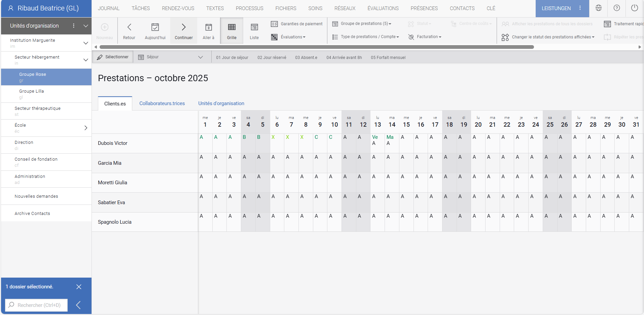Image resolution: width=644 pixels, height=315 pixels.
Task: Open Traitement rapide panel icon
Action: pyautogui.click(x=608, y=24)
